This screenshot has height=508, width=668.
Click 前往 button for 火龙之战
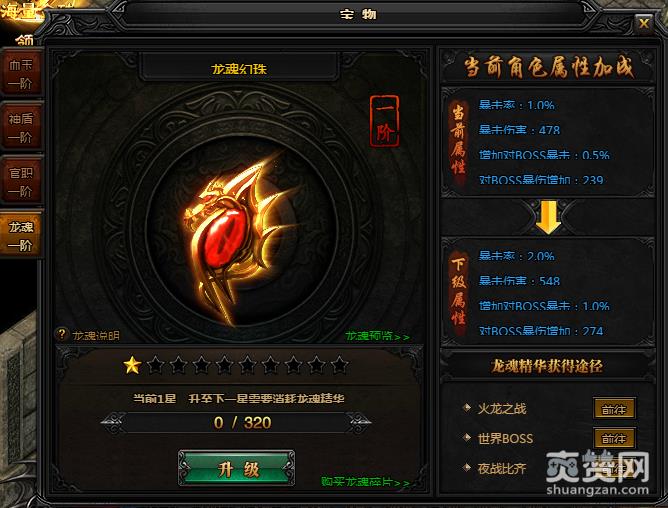pyautogui.click(x=614, y=409)
